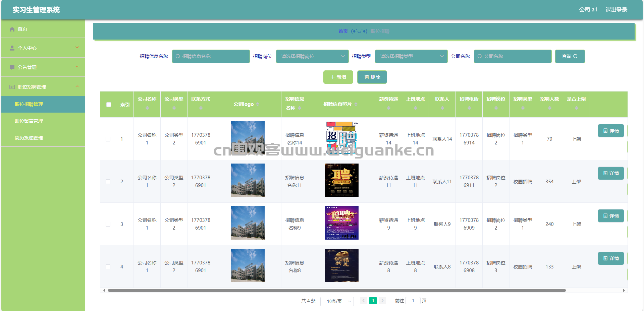Expand 公告管理 menu chevron
Viewport: 644px width, 311px height.
(x=77, y=67)
